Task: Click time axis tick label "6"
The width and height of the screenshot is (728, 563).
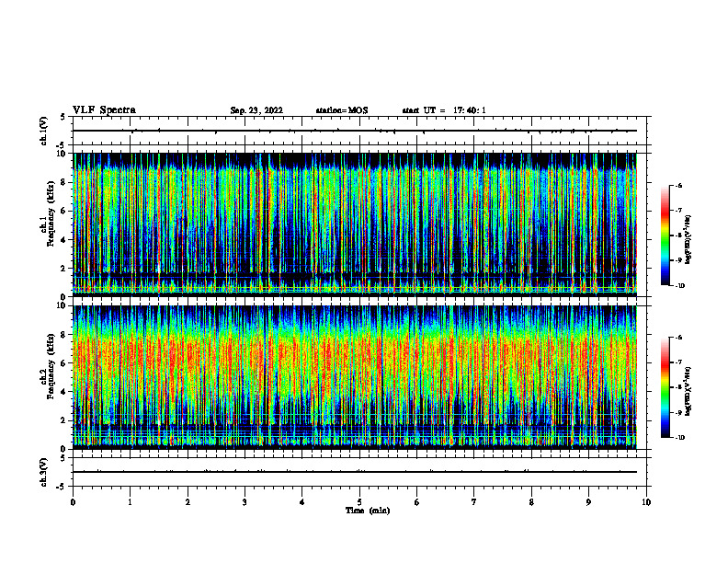Action: point(416,502)
